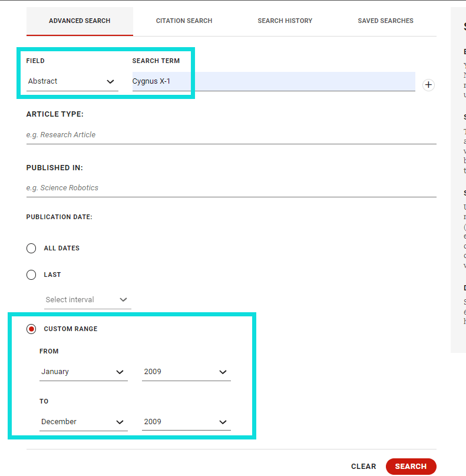Click the Custom Range label text
The height and width of the screenshot is (476, 466).
71,329
